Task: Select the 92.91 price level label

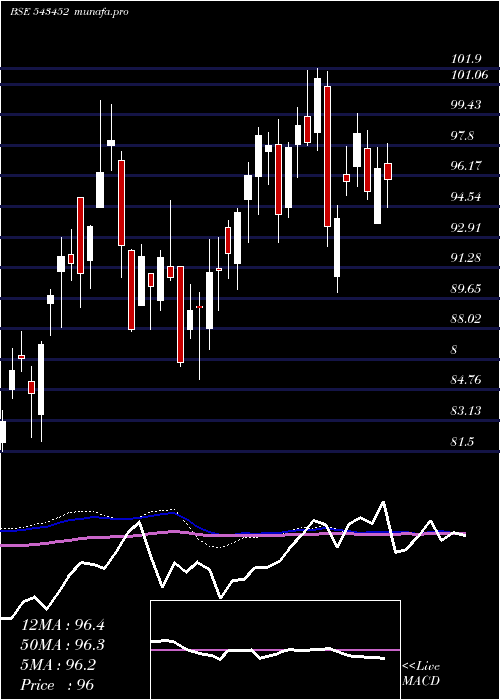Action: click(x=466, y=227)
